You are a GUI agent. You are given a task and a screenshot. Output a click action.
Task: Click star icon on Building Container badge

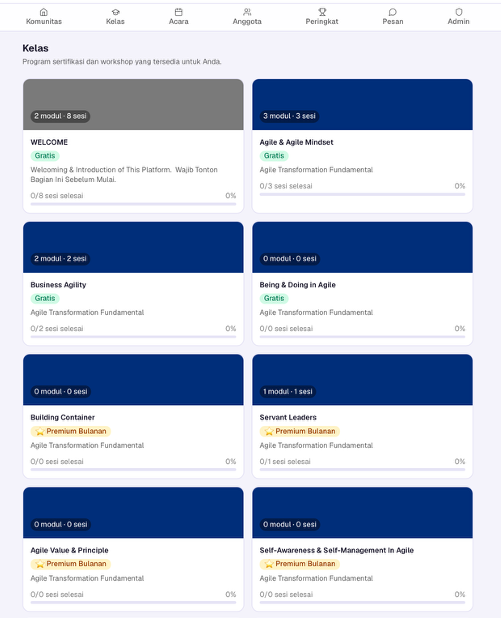click(40, 431)
